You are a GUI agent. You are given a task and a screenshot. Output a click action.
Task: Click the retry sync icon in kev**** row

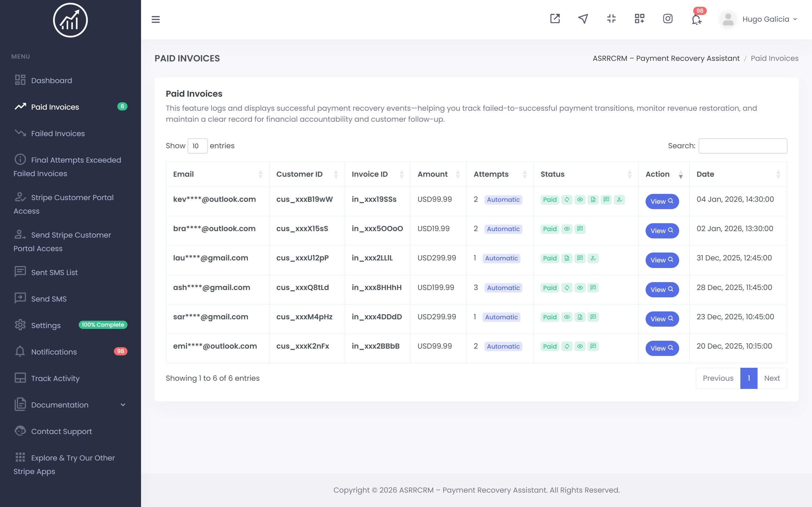(x=567, y=200)
